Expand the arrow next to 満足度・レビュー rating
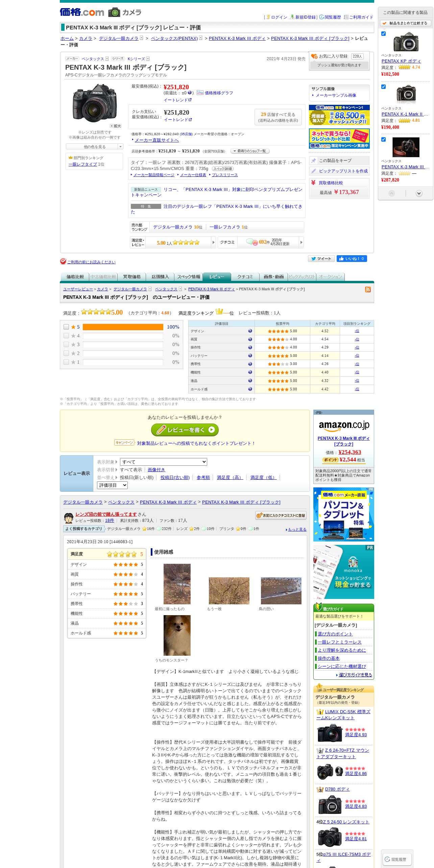 pos(213,242)
